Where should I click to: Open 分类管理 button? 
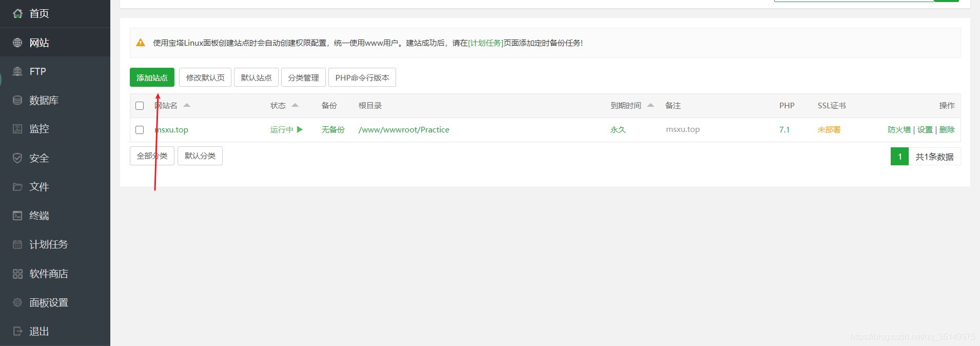[303, 78]
